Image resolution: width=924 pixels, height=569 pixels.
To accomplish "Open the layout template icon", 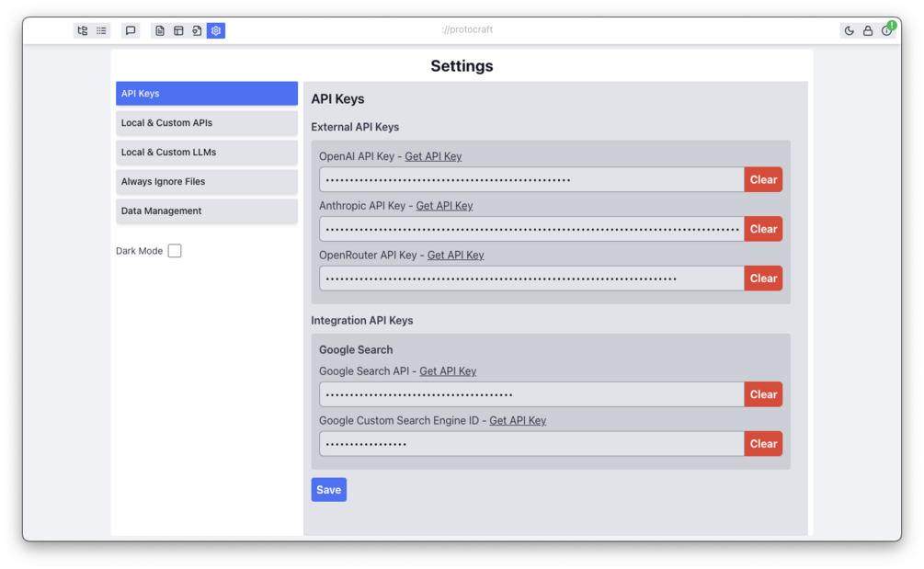I will point(178,30).
